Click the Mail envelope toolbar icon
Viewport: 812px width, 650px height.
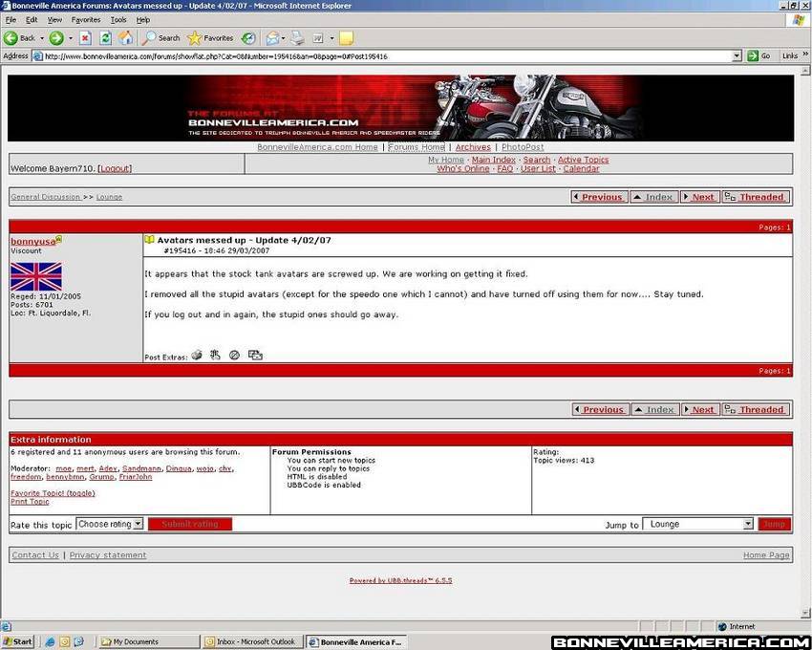[272, 38]
